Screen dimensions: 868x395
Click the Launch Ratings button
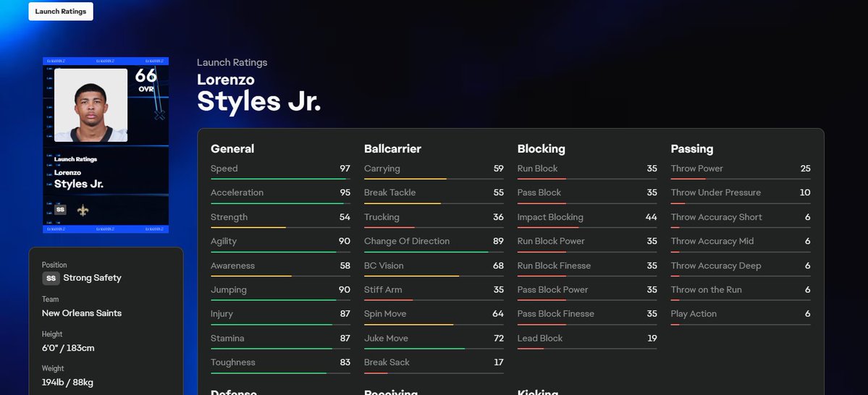click(x=61, y=12)
